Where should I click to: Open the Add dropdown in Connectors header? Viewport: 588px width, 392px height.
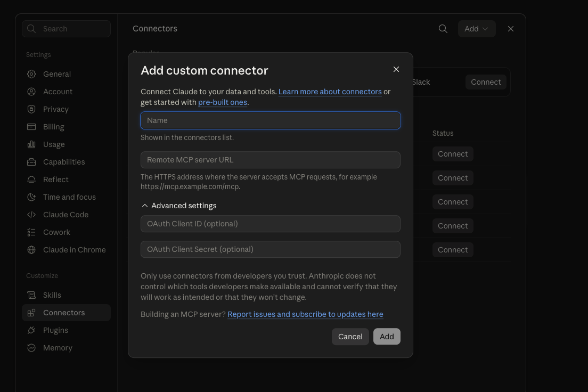tap(477, 29)
